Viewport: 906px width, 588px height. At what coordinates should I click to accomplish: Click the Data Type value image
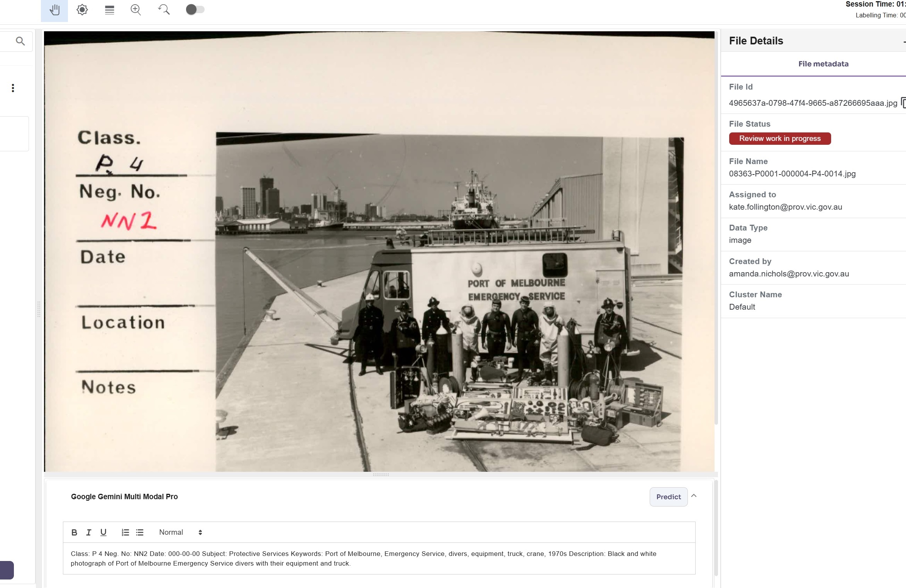740,240
